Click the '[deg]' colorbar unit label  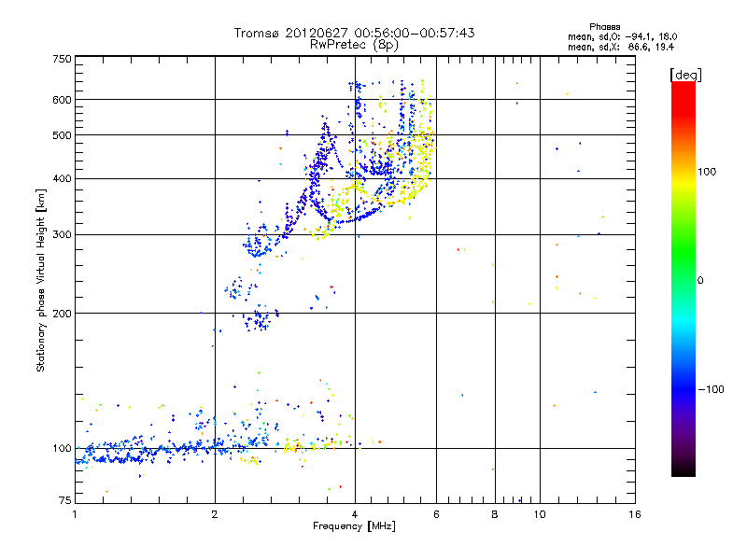tap(685, 75)
